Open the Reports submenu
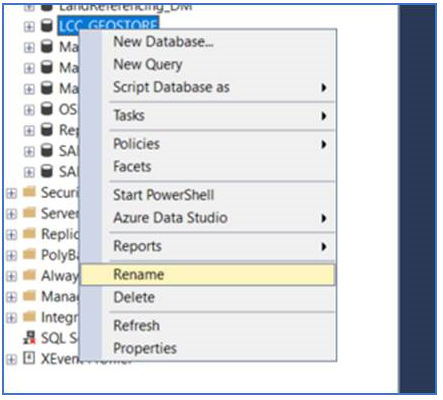Image resolution: width=443 pixels, height=400 pixels. pyautogui.click(x=208, y=246)
